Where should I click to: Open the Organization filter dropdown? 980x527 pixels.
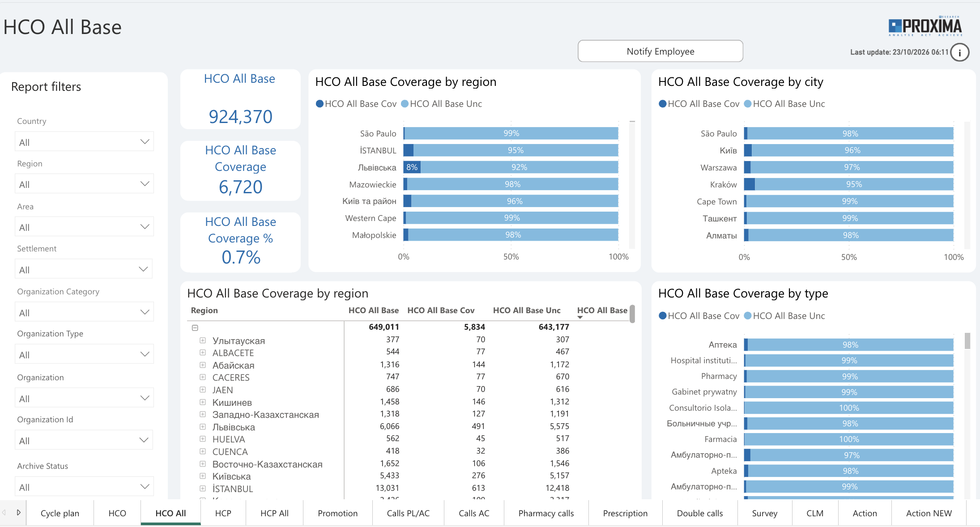pos(84,398)
